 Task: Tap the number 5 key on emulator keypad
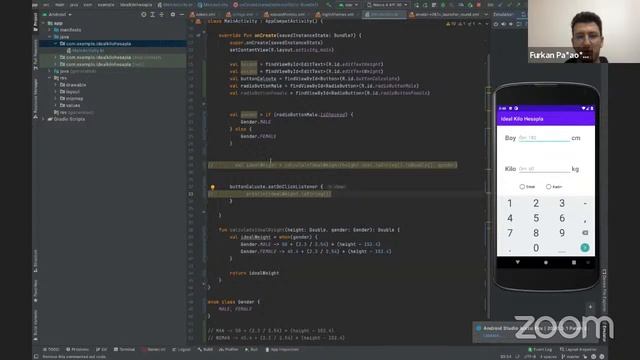(x=536, y=218)
